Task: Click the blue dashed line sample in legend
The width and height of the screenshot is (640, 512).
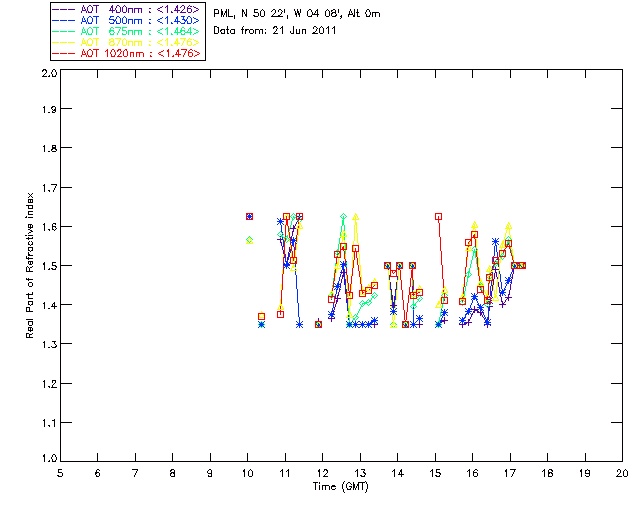Action: [x=64, y=20]
